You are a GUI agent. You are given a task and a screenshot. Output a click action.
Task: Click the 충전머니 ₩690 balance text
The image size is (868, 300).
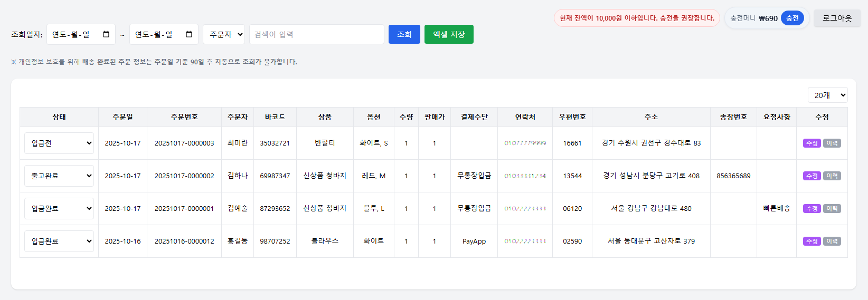click(x=754, y=18)
